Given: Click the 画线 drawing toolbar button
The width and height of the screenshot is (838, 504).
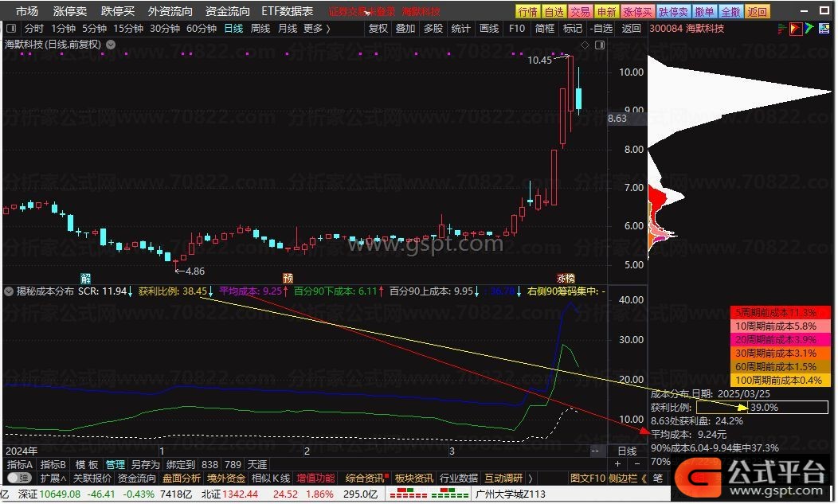Looking at the screenshot, I should coord(489,29).
